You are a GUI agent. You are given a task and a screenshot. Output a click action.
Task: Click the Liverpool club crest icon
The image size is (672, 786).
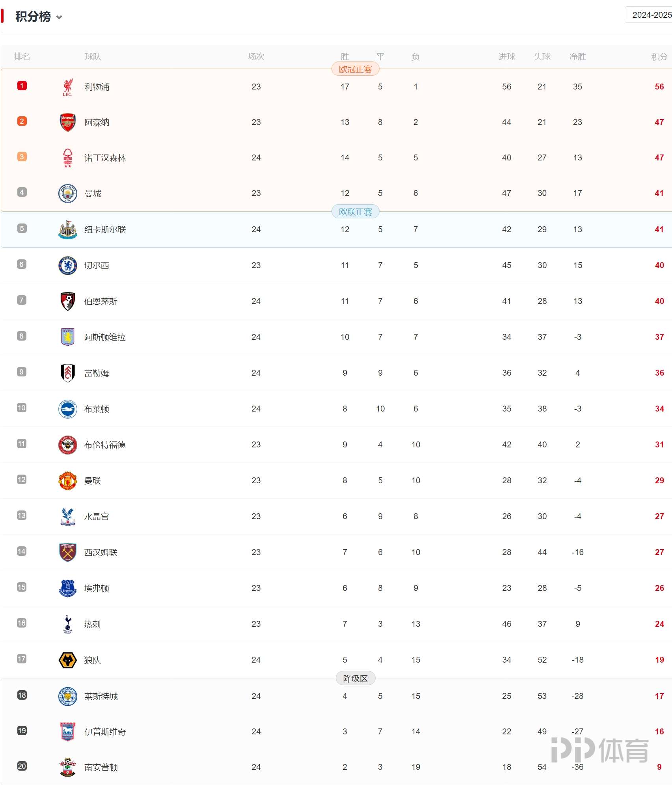pos(67,87)
